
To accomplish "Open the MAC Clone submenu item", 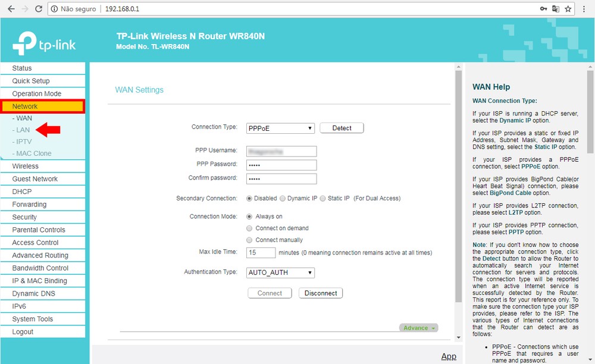I will [32, 153].
